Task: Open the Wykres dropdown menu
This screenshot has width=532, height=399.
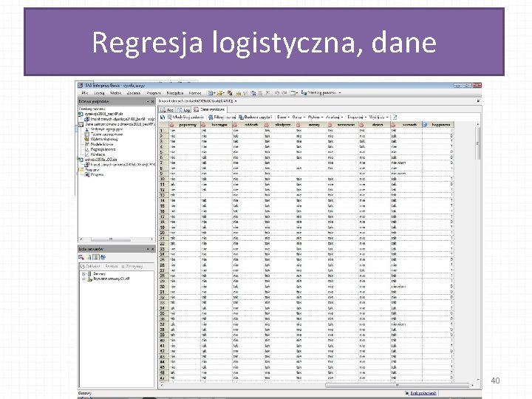Action: (316, 117)
